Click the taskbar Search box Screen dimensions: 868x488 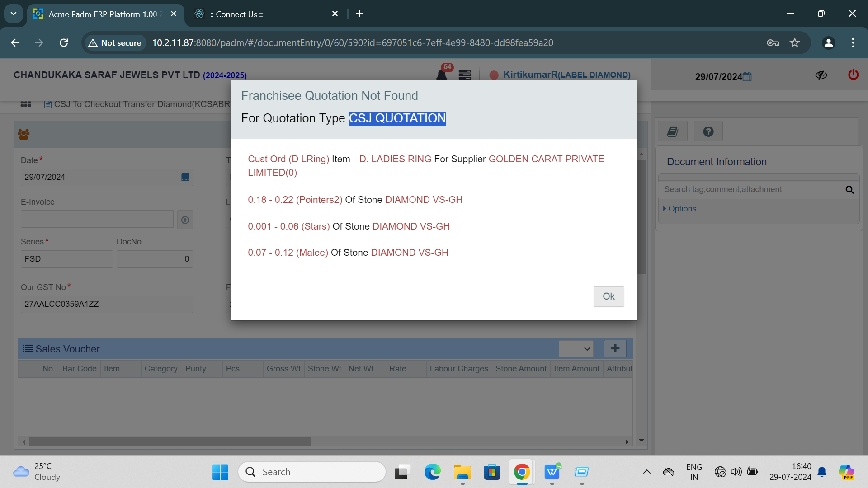(312, 472)
